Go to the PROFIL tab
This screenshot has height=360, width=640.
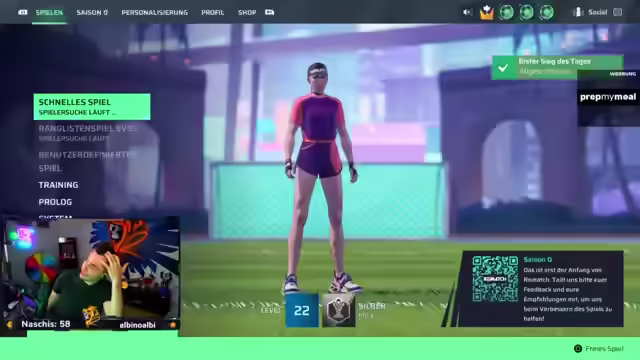pyautogui.click(x=213, y=13)
